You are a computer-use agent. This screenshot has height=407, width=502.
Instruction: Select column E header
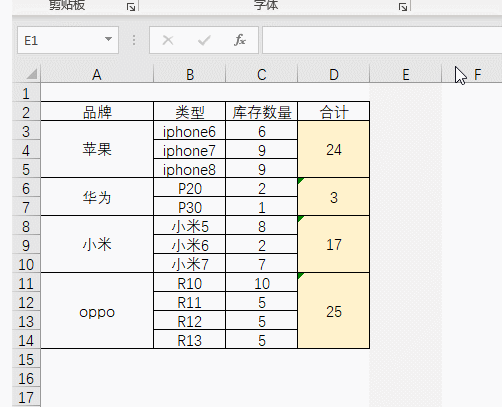point(406,74)
